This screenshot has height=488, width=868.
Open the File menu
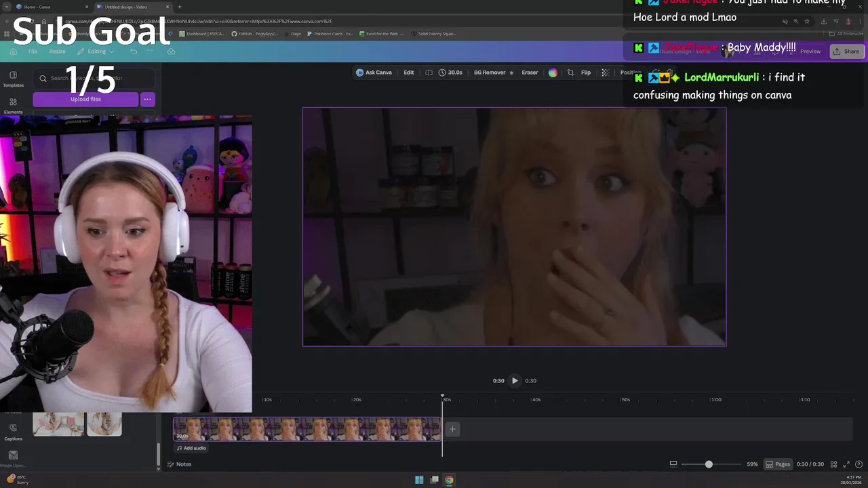(33, 52)
